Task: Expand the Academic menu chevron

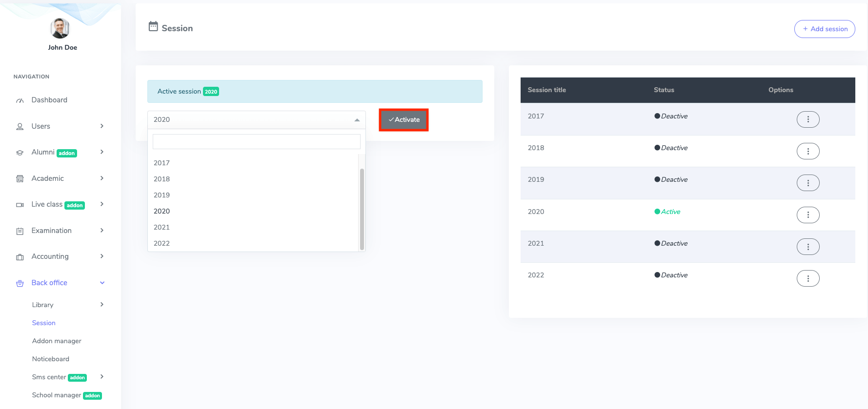Action: [x=102, y=178]
